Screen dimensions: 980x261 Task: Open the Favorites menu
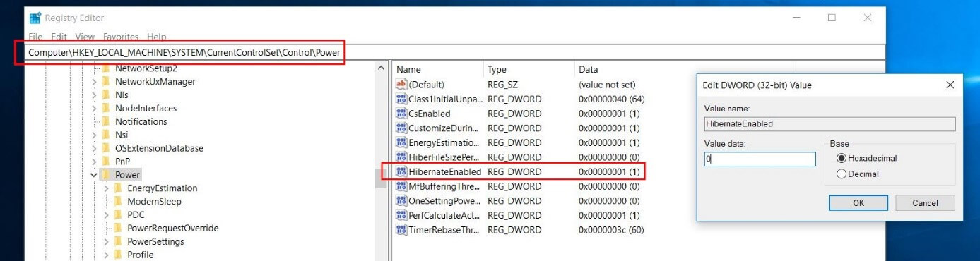tap(121, 37)
